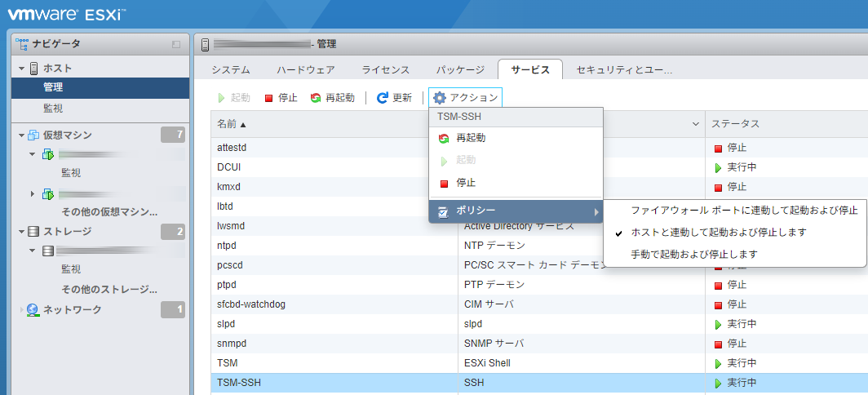Click the 再起動 toolbar button
The height and width of the screenshot is (395, 868).
coord(332,98)
